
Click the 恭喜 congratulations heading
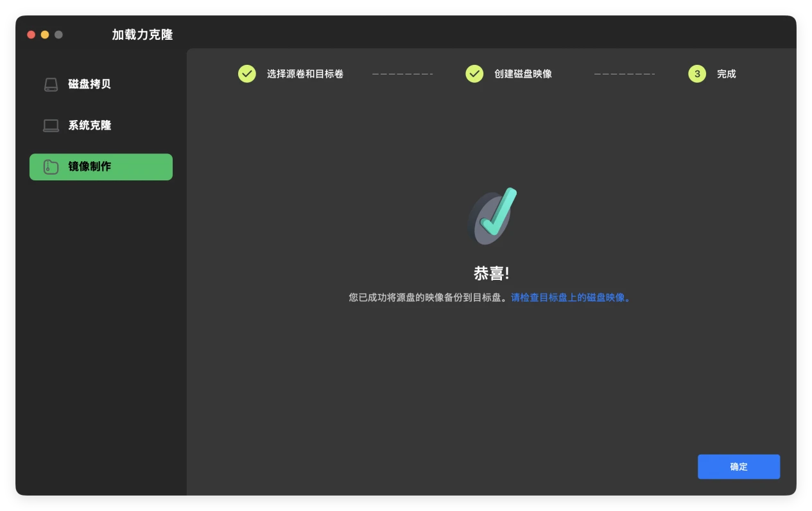coord(491,272)
